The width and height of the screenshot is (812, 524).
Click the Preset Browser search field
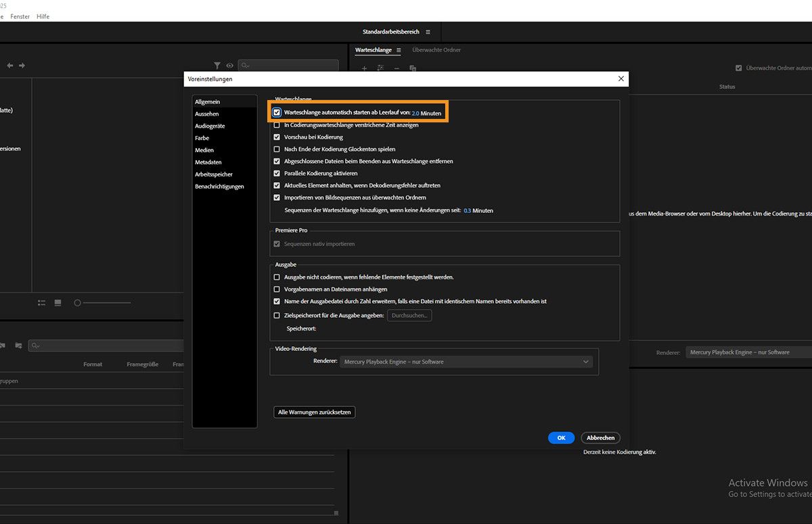tap(106, 346)
